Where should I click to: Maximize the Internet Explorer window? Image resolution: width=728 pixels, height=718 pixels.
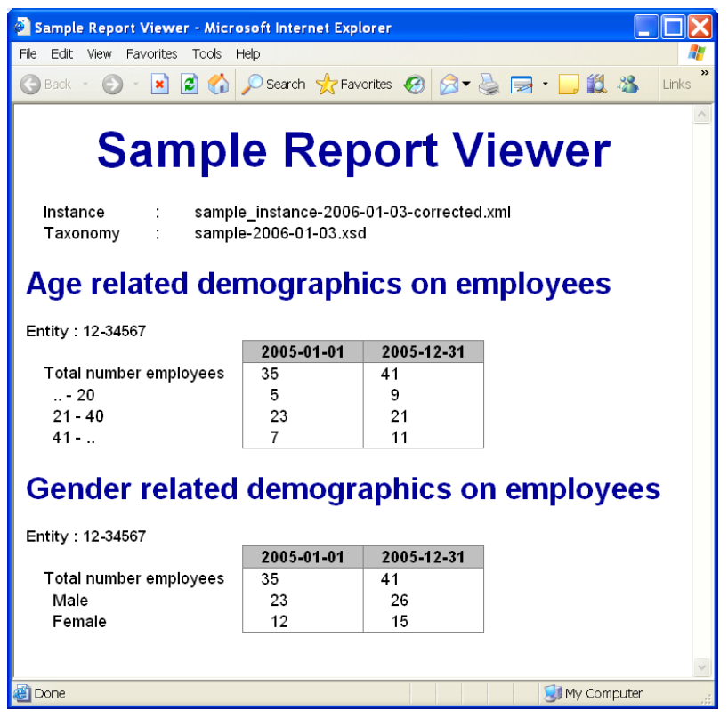click(673, 27)
